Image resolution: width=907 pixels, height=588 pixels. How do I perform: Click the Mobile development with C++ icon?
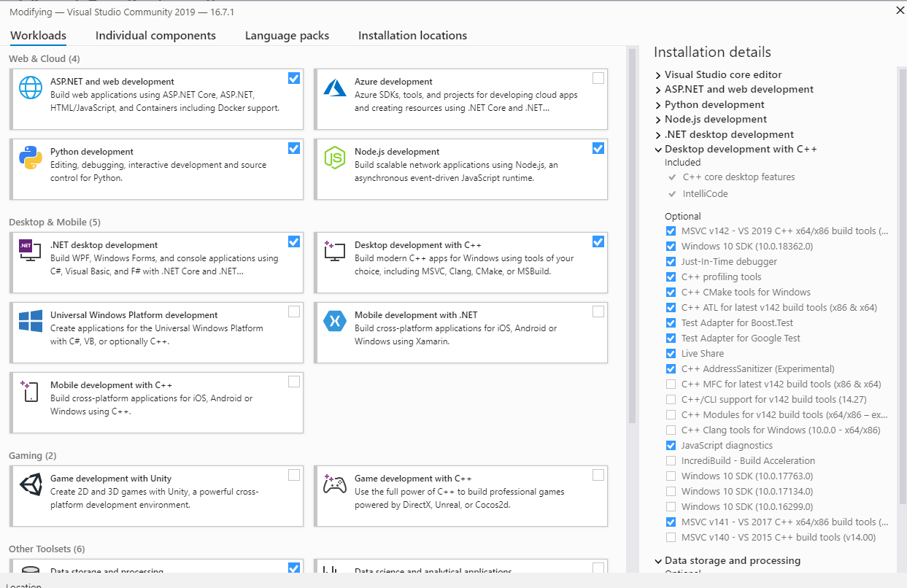[31, 391]
